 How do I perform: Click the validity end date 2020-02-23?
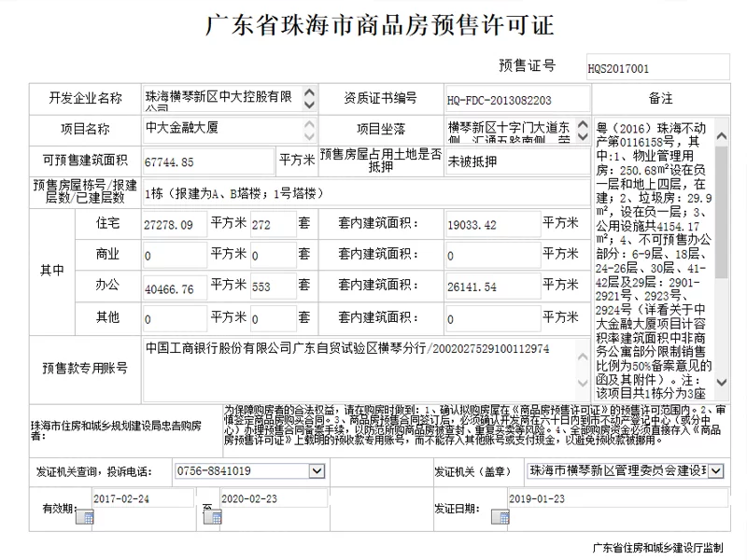[274, 498]
